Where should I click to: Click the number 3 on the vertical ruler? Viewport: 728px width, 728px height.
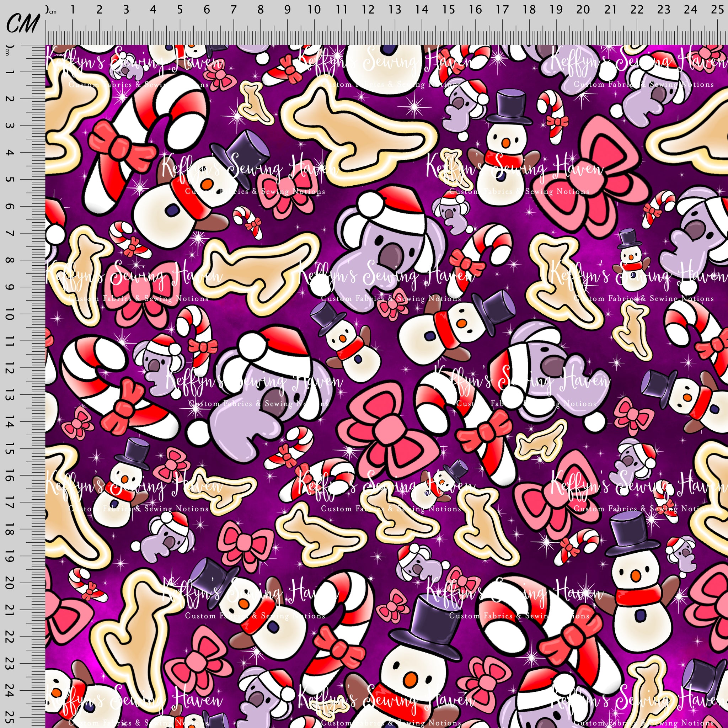(x=10, y=126)
